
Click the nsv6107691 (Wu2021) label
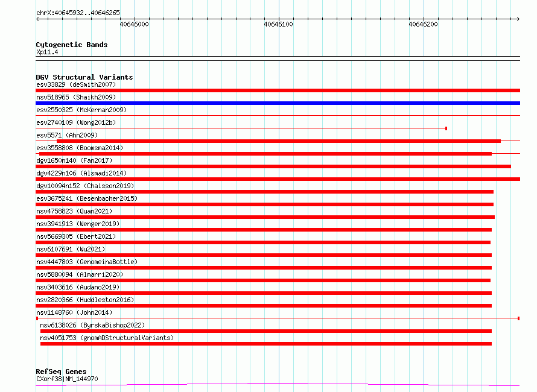click(71, 249)
